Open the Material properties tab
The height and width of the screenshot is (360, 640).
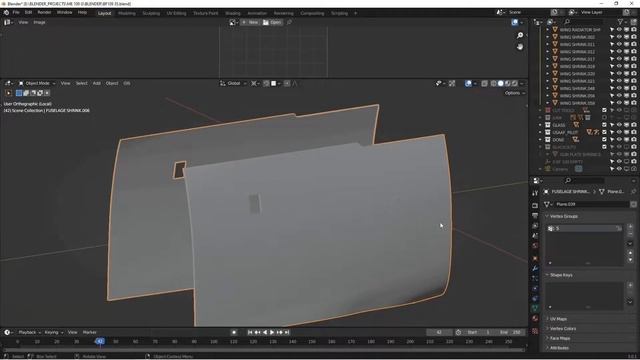point(535,319)
